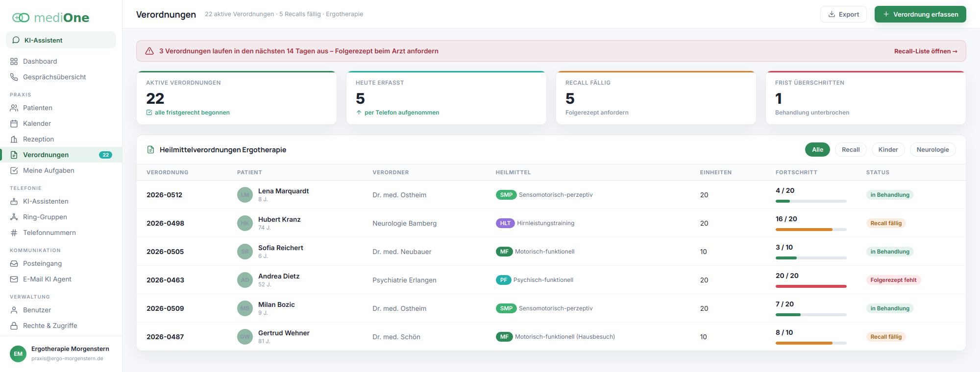This screenshot has height=372, width=980.
Task: Click Lena Marquardt's LM avatar
Action: (245, 195)
